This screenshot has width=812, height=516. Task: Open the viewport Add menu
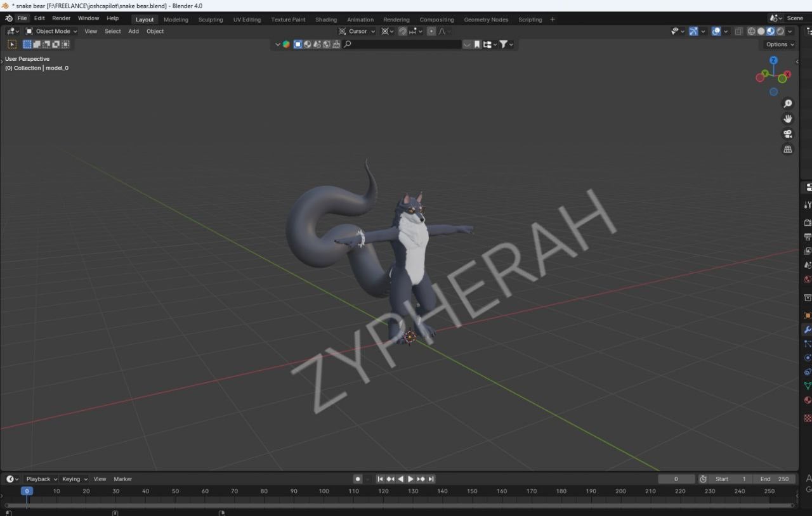133,31
